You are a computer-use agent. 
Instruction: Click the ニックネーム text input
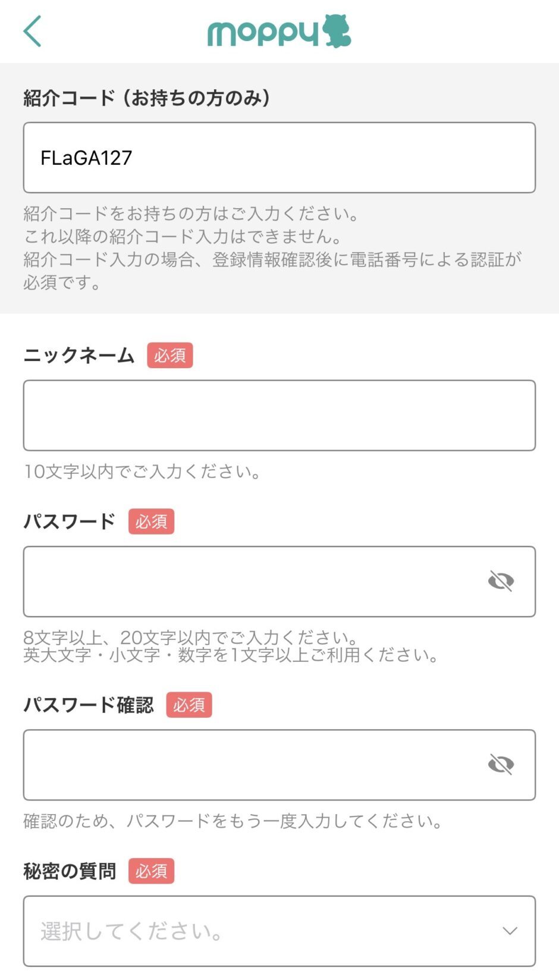(x=279, y=415)
